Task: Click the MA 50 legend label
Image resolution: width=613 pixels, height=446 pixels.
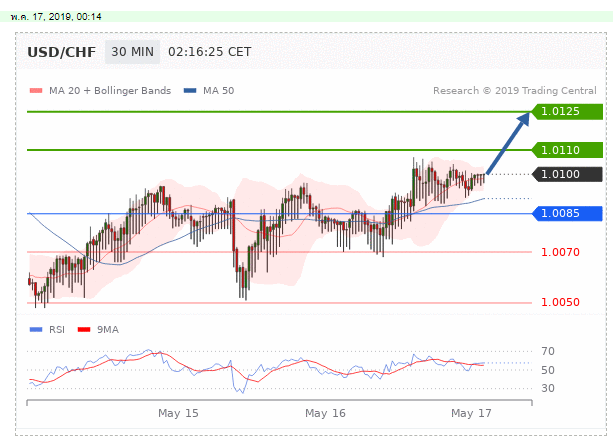Action: 219,91
